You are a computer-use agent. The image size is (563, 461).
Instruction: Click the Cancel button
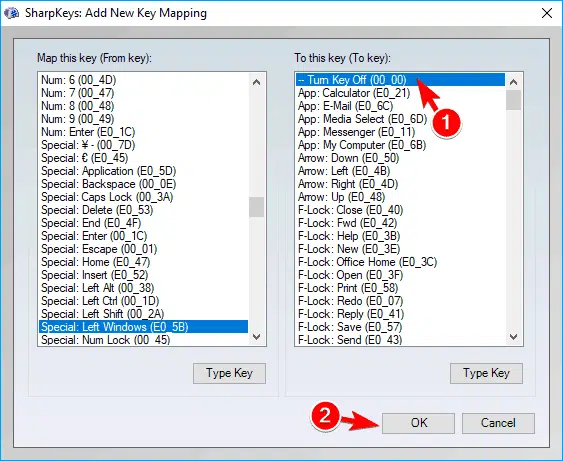(498, 423)
